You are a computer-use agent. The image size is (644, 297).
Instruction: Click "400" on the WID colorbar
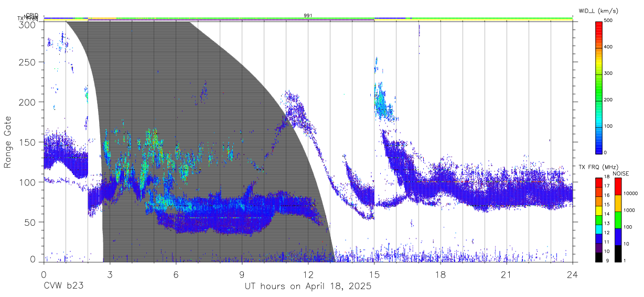[608, 47]
